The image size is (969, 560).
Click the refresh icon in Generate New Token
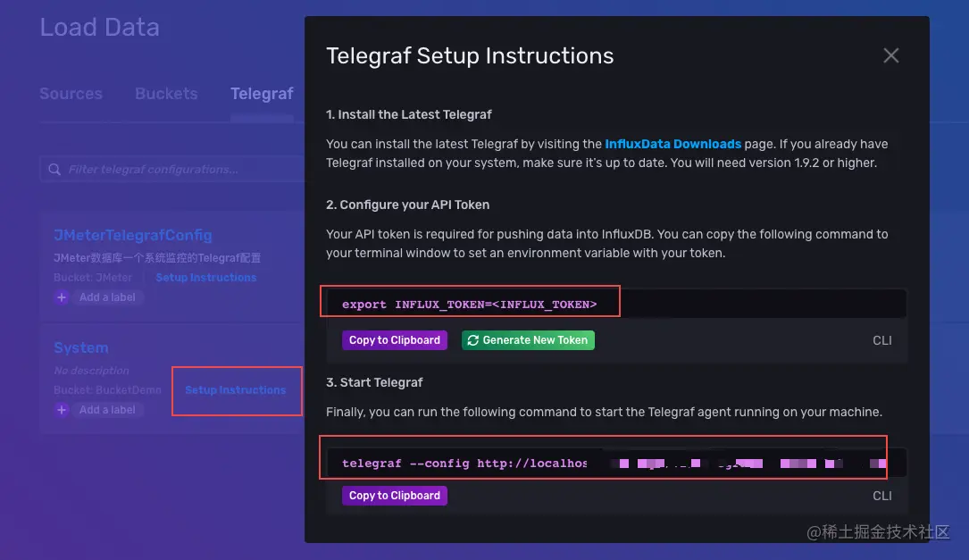(472, 340)
